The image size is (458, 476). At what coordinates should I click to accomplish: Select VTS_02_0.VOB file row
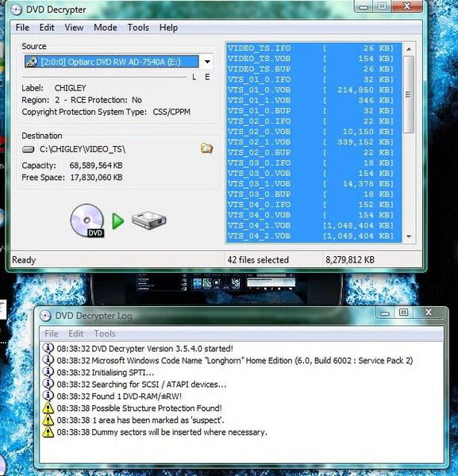tap(314, 132)
